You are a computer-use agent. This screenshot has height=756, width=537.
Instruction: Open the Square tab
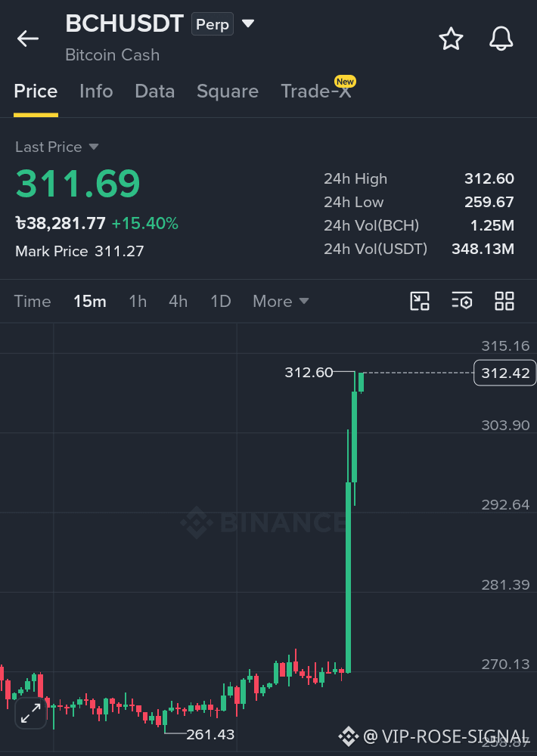(x=227, y=91)
